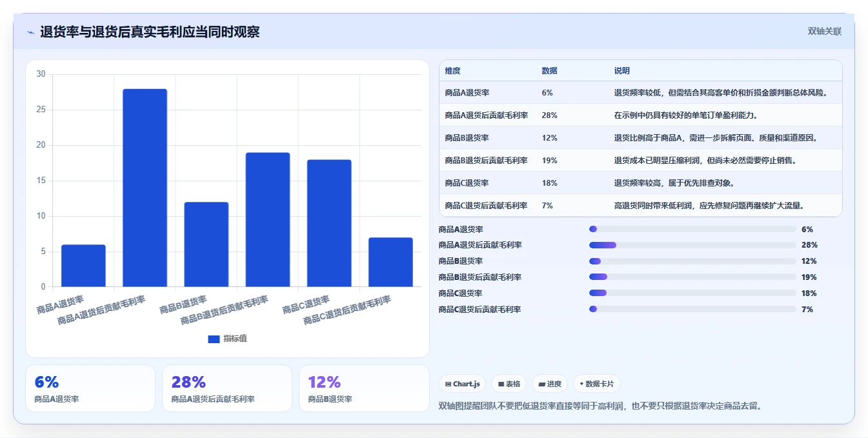Click the 19% value in the table
The width and height of the screenshot is (868, 438).
550,161
